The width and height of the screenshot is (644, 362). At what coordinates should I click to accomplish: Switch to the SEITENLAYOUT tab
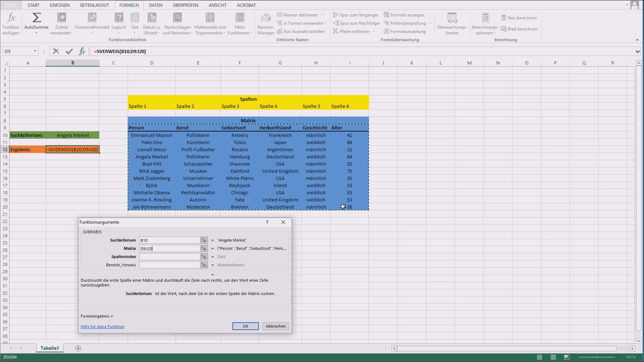tap(94, 5)
